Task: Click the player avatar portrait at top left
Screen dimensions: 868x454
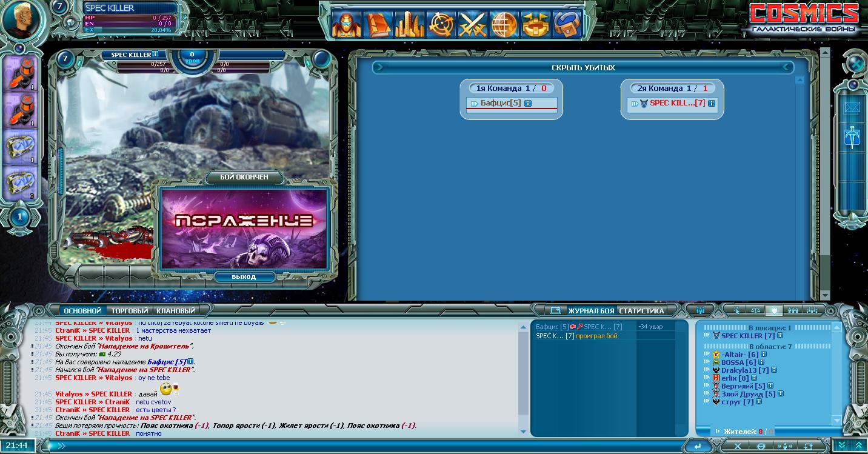Action: [x=22, y=20]
